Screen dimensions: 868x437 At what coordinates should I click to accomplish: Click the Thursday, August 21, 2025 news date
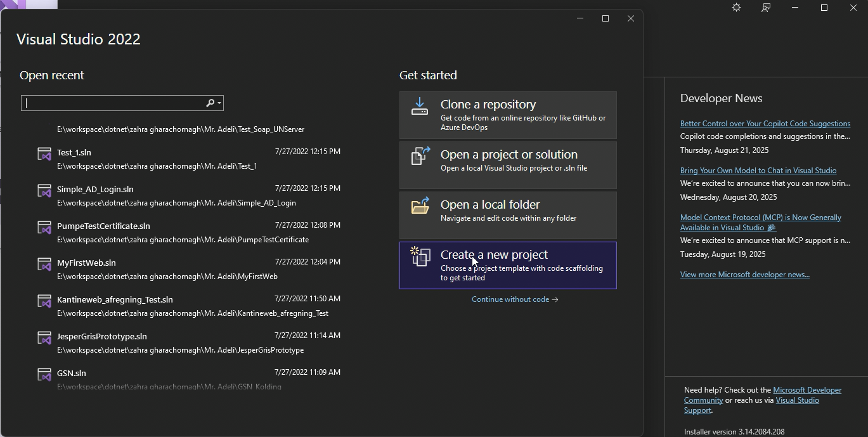[x=724, y=150]
